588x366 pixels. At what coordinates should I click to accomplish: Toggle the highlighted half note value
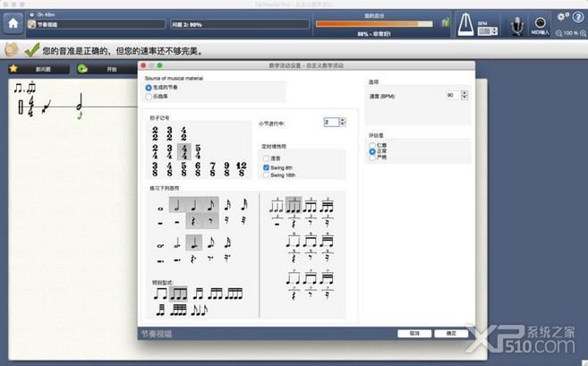[x=177, y=205]
